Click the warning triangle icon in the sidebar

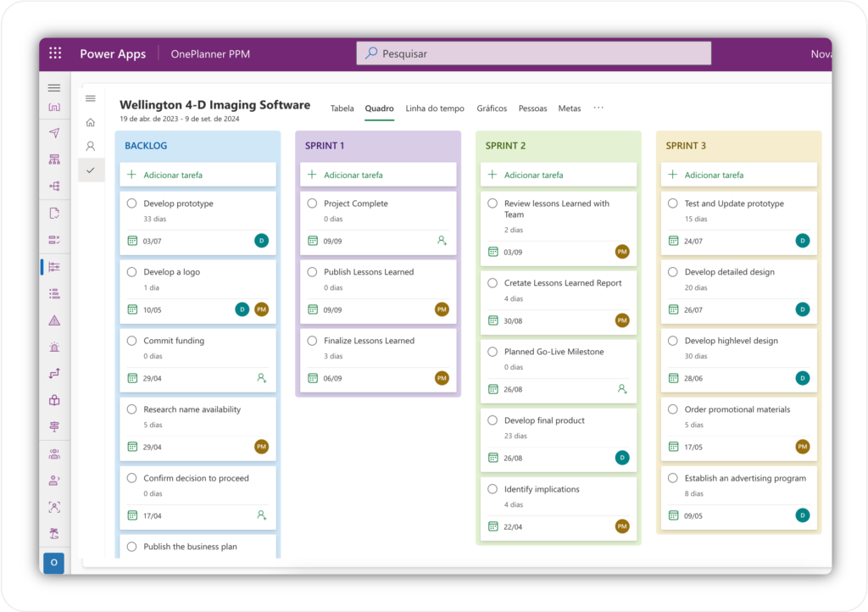[x=53, y=320]
